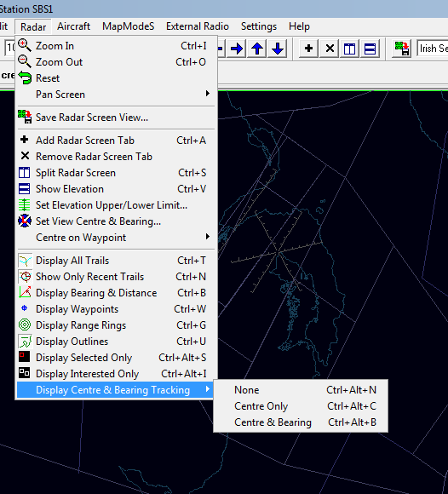
Task: Select Centre Only tracking option
Action: (301, 406)
